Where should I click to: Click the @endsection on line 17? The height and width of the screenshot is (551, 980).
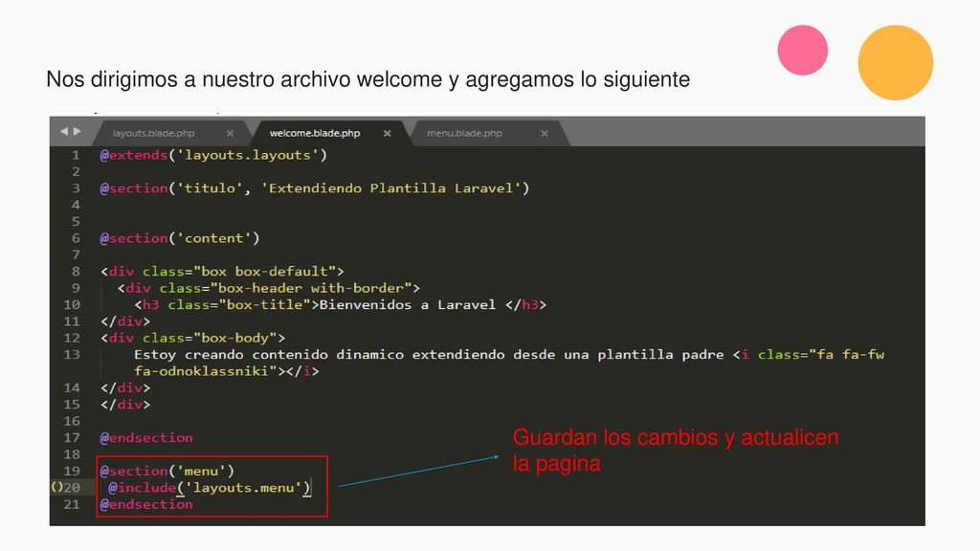pyautogui.click(x=146, y=438)
